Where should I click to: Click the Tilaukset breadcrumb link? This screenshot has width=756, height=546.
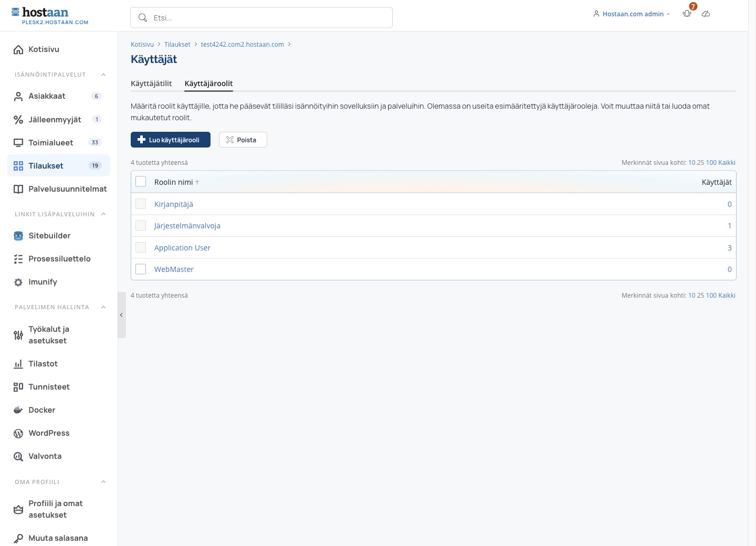click(x=177, y=45)
